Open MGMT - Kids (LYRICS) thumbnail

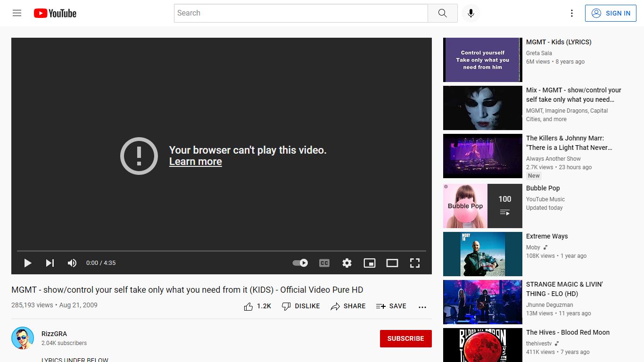[x=483, y=60]
